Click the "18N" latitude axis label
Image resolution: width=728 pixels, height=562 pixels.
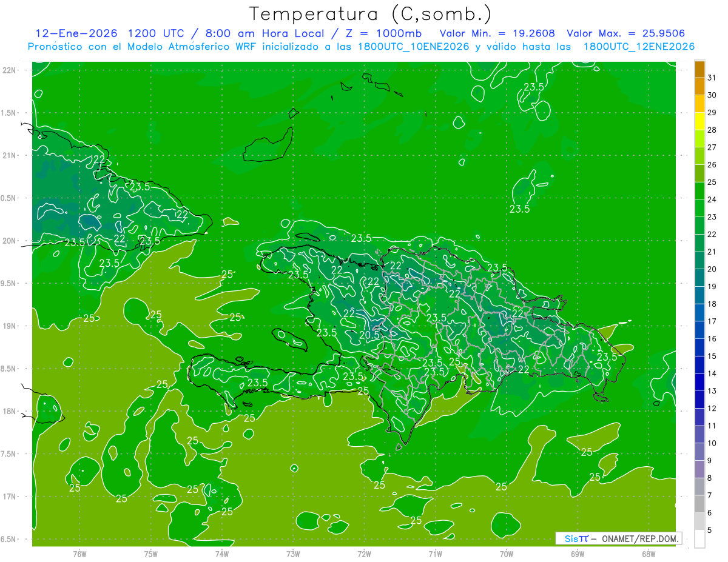click(10, 411)
